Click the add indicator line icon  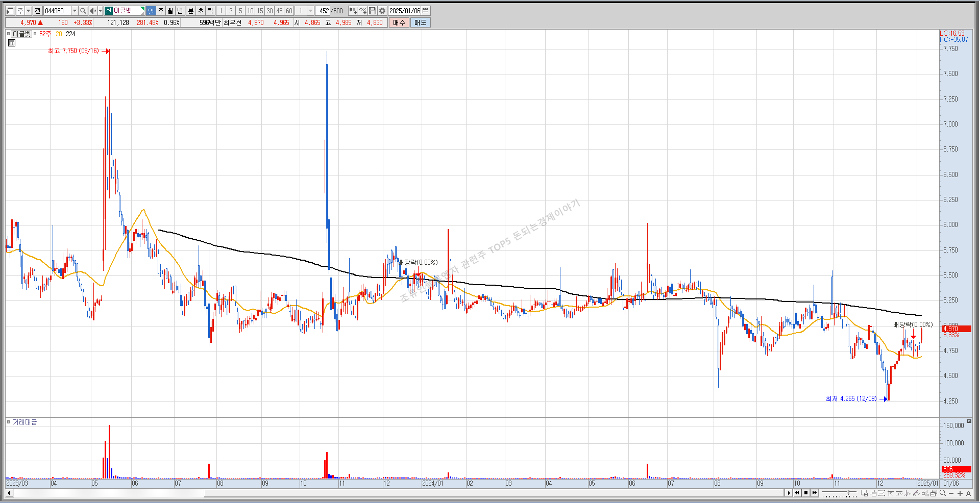click(363, 11)
